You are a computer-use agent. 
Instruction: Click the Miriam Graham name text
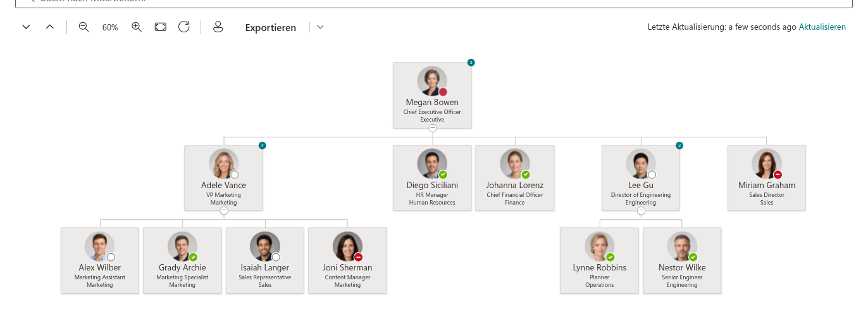[x=767, y=186]
